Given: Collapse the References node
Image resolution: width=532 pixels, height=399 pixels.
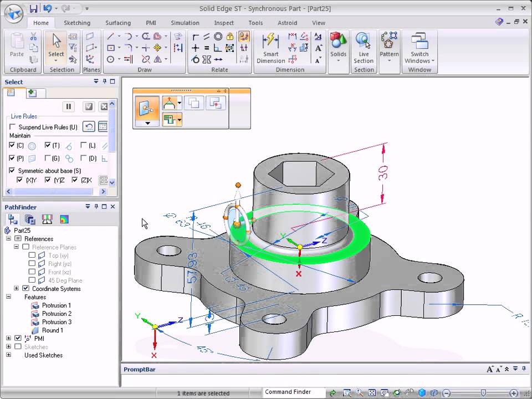Looking at the screenshot, I should point(8,238).
